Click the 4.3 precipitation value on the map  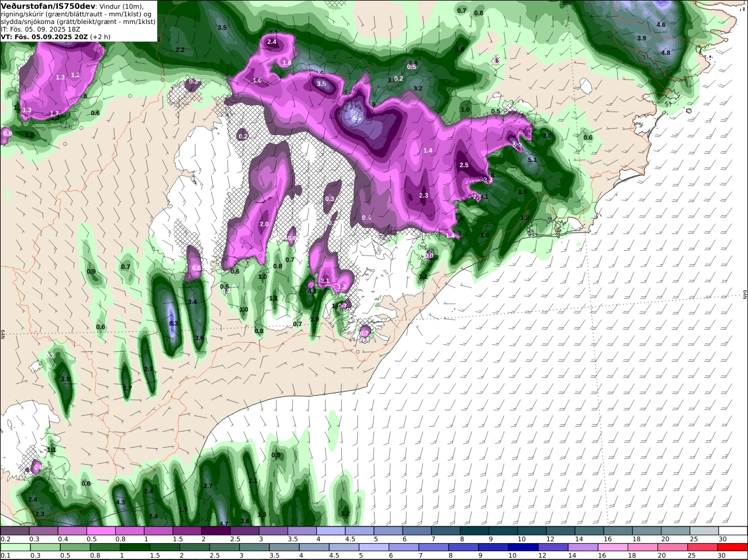121,502
